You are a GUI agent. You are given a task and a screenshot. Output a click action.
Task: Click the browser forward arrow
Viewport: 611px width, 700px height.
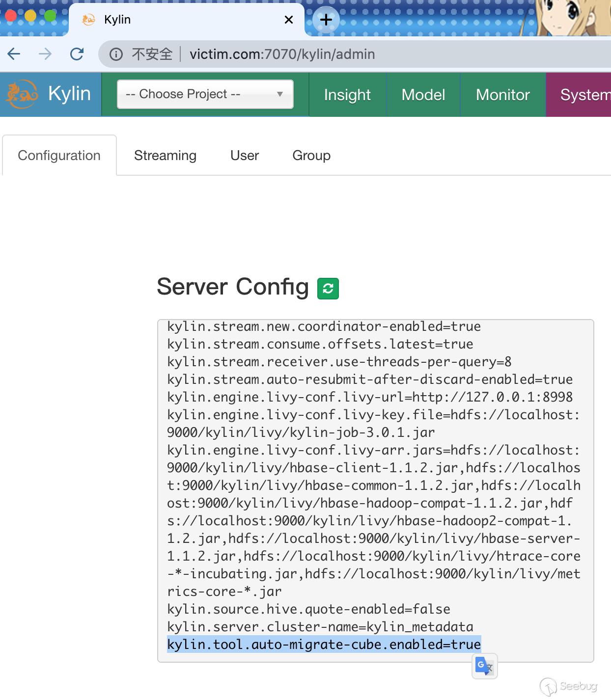[45, 54]
